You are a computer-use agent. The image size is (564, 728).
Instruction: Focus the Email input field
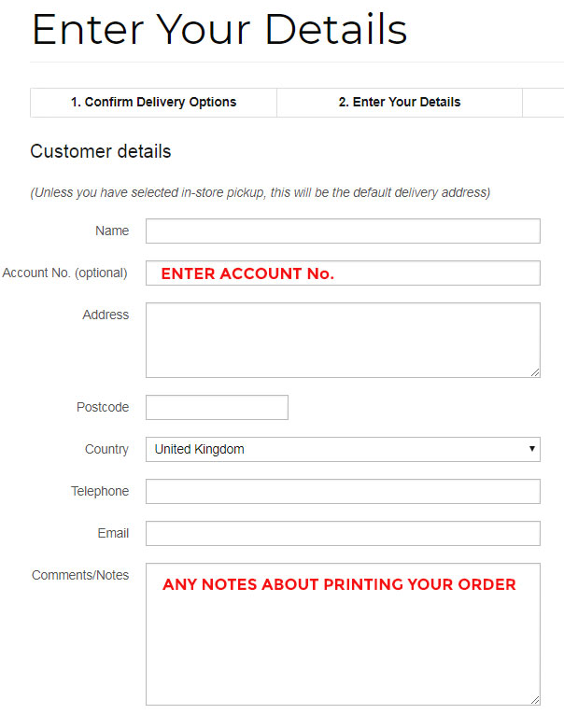click(x=343, y=534)
